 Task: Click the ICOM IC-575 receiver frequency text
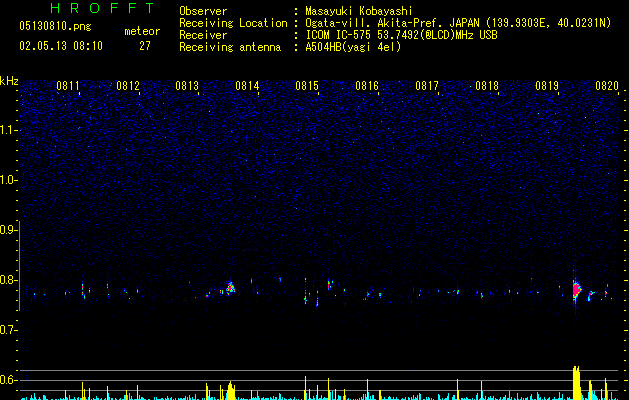click(x=401, y=35)
